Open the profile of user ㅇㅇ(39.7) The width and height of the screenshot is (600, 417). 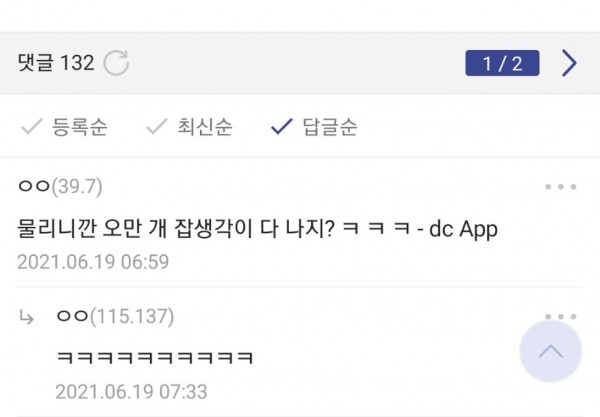tap(60, 186)
